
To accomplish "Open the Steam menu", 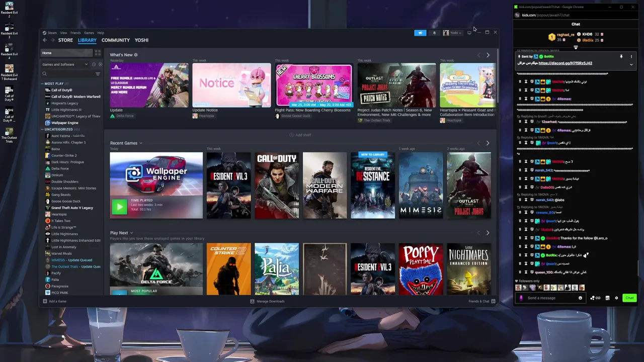I will tap(52, 33).
